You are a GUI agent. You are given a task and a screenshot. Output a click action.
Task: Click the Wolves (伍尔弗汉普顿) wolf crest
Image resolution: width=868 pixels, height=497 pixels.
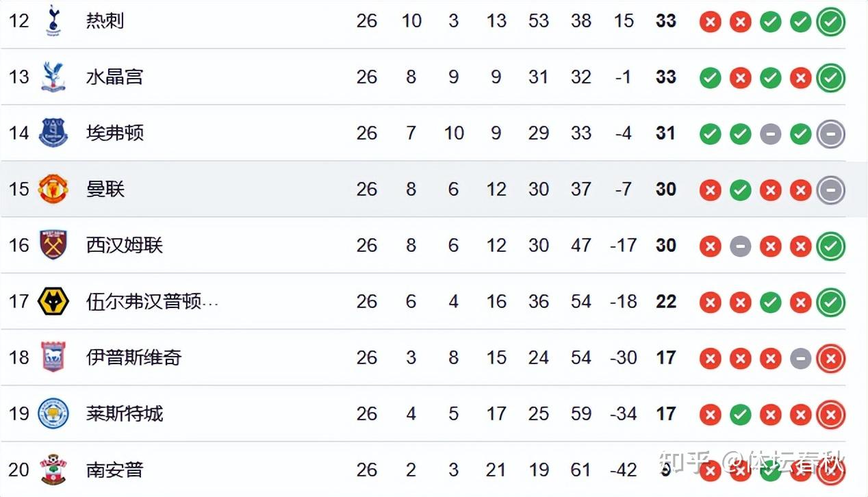(53, 301)
